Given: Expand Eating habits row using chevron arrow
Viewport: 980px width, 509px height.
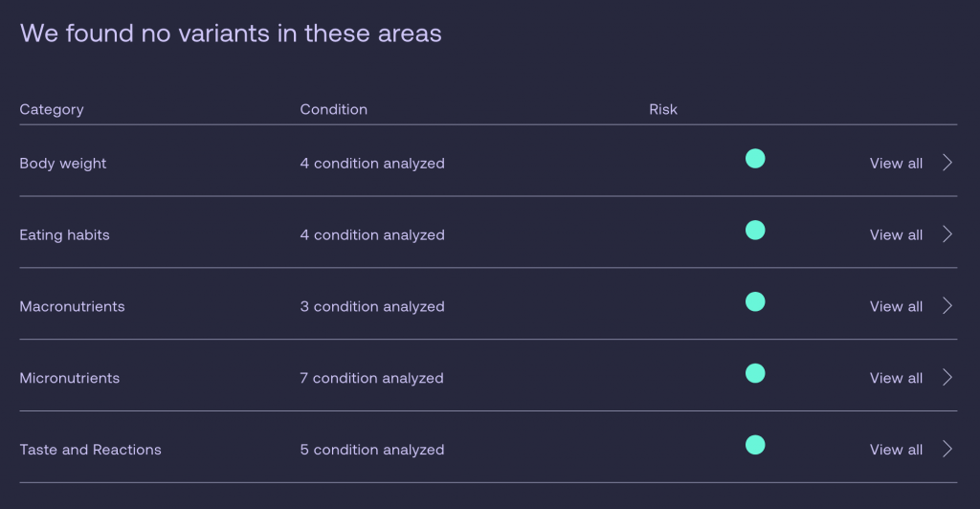Looking at the screenshot, I should point(947,234).
